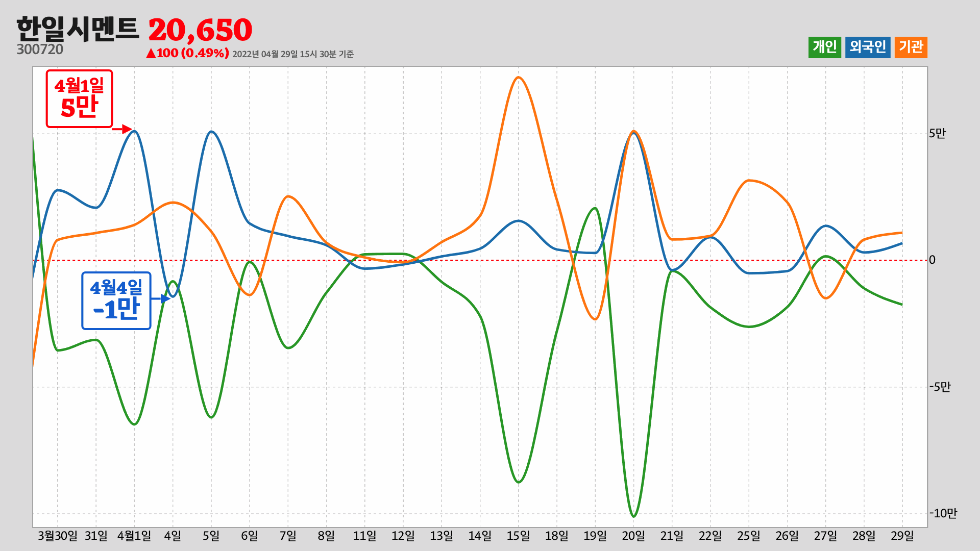Click the 20일 x-axis date label
The width and height of the screenshot is (980, 551).
click(633, 536)
